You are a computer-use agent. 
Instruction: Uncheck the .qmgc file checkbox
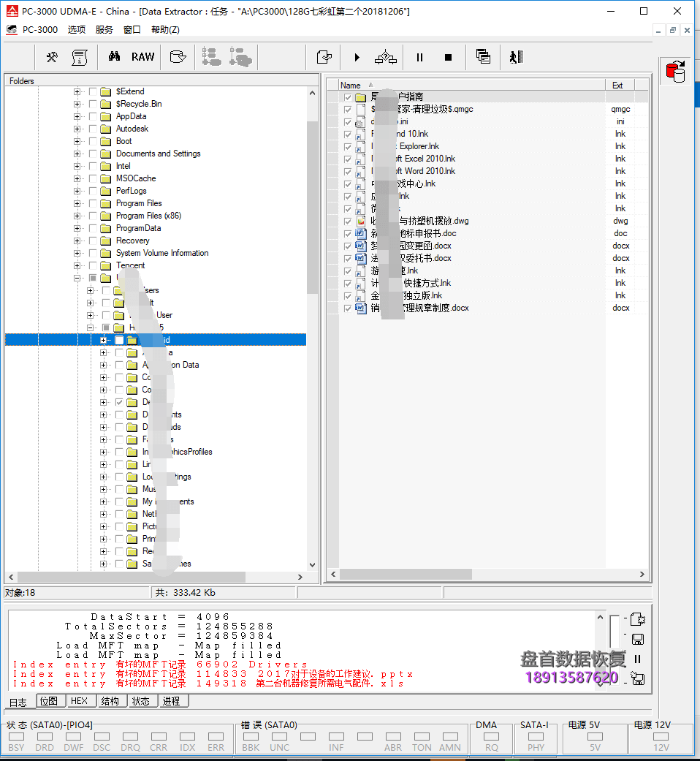[348, 110]
